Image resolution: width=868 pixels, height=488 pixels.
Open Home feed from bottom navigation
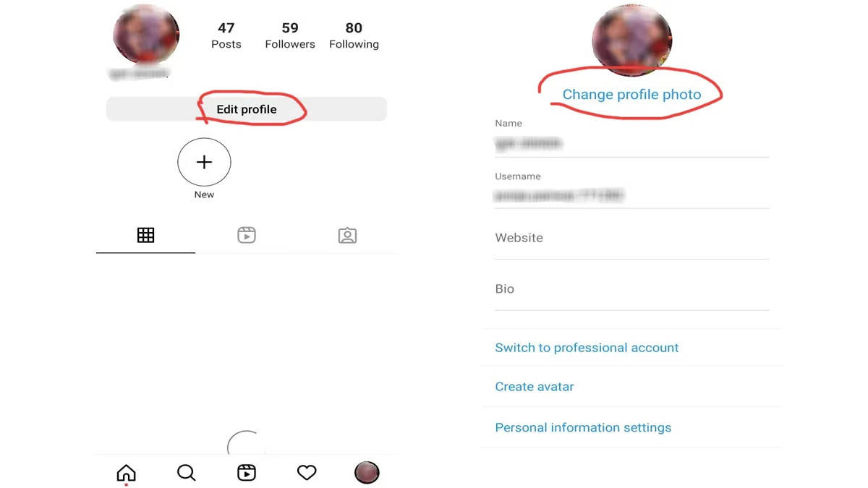(126, 473)
